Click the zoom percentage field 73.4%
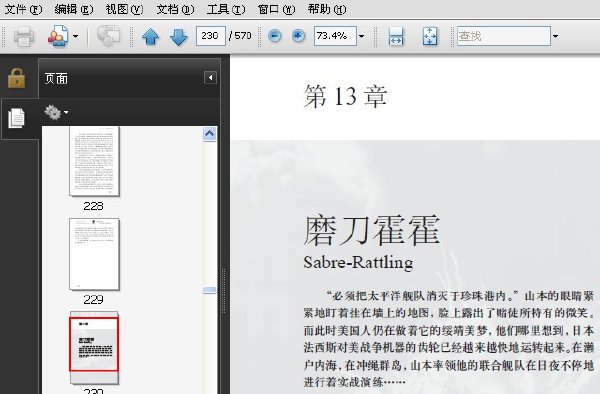The image size is (600, 394). [335, 36]
